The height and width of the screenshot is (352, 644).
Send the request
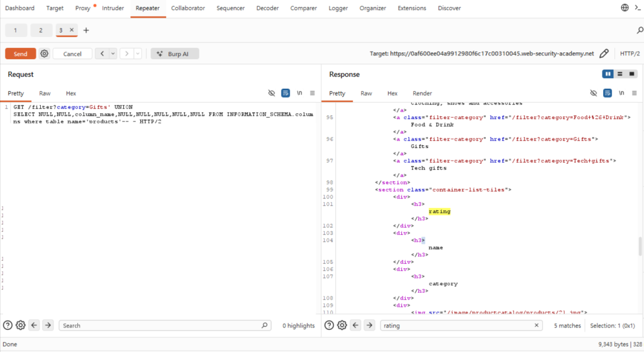(21, 54)
